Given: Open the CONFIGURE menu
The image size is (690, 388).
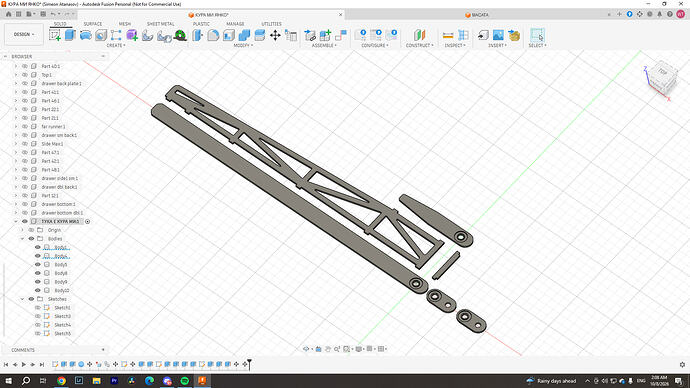Looking at the screenshot, I should (375, 45).
